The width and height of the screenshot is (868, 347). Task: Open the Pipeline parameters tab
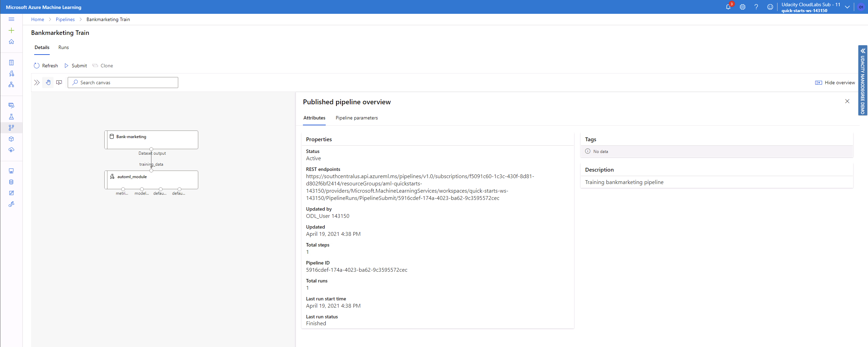pyautogui.click(x=356, y=118)
